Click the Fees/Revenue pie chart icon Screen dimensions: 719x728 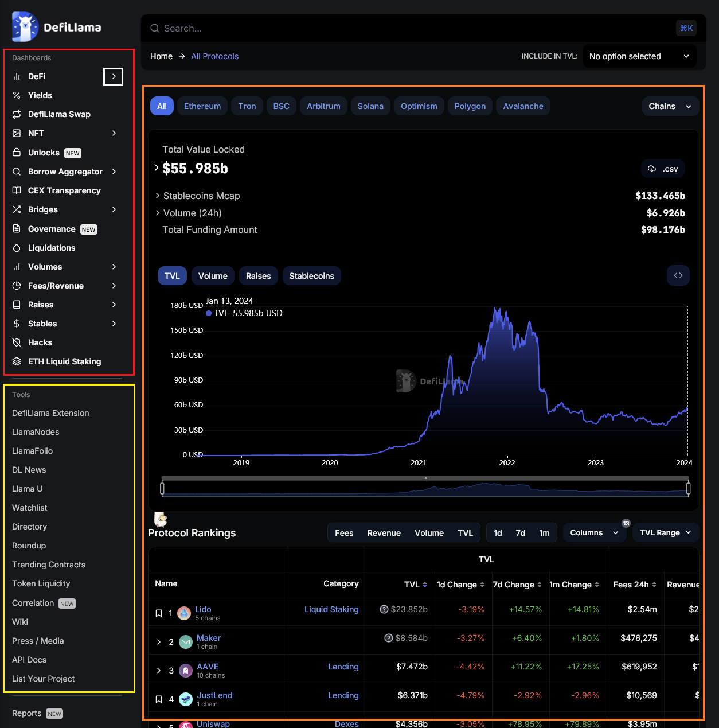pyautogui.click(x=17, y=286)
